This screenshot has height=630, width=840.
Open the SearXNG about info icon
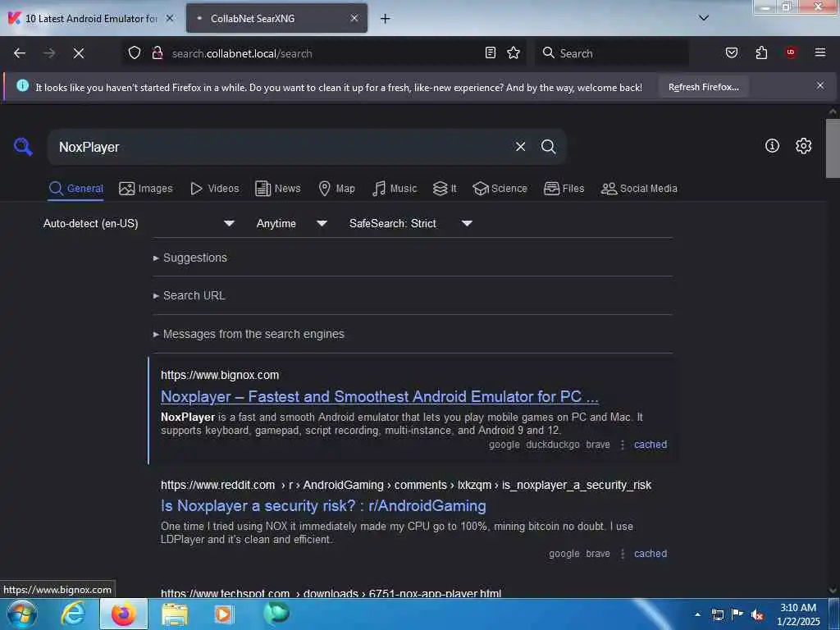coord(772,146)
